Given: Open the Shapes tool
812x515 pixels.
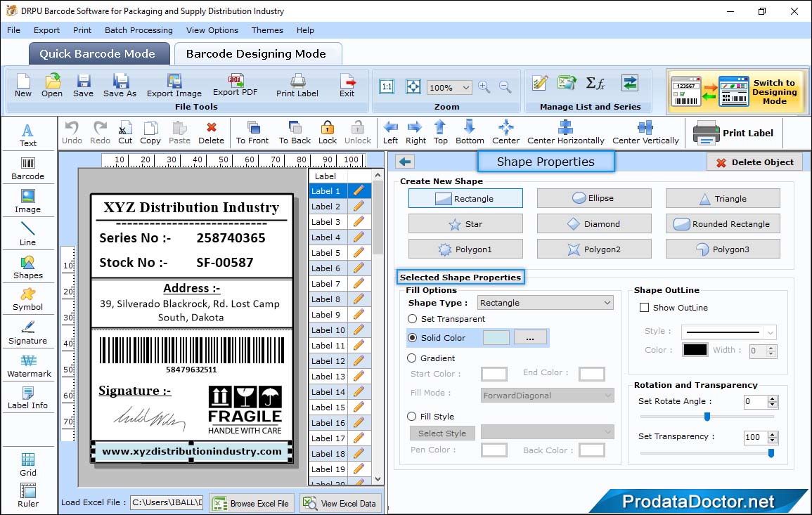Looking at the screenshot, I should point(28,267).
